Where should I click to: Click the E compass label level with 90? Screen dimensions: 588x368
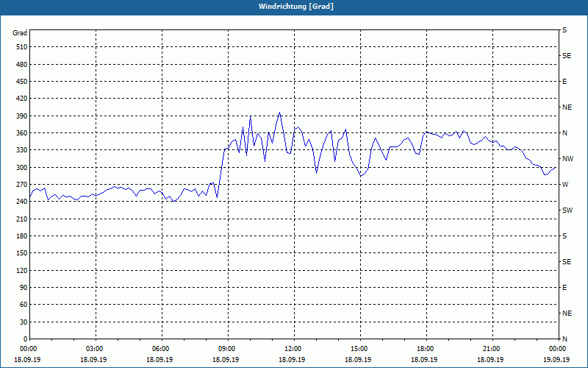(x=564, y=288)
